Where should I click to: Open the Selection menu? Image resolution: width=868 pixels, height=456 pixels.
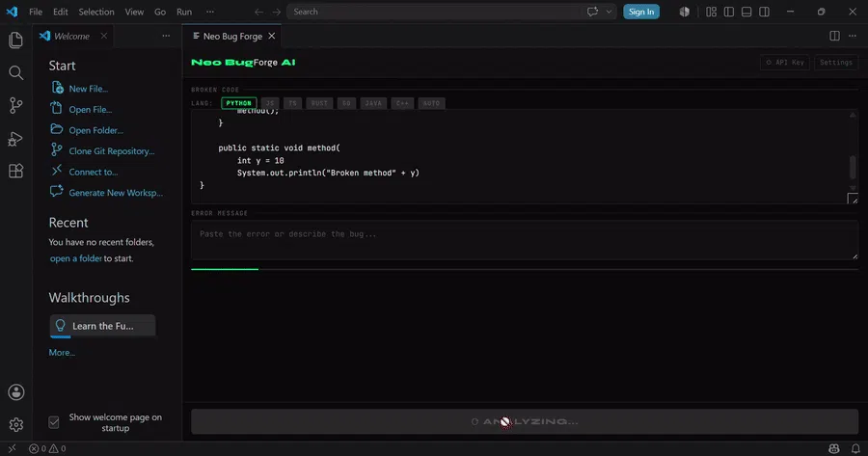coord(96,12)
